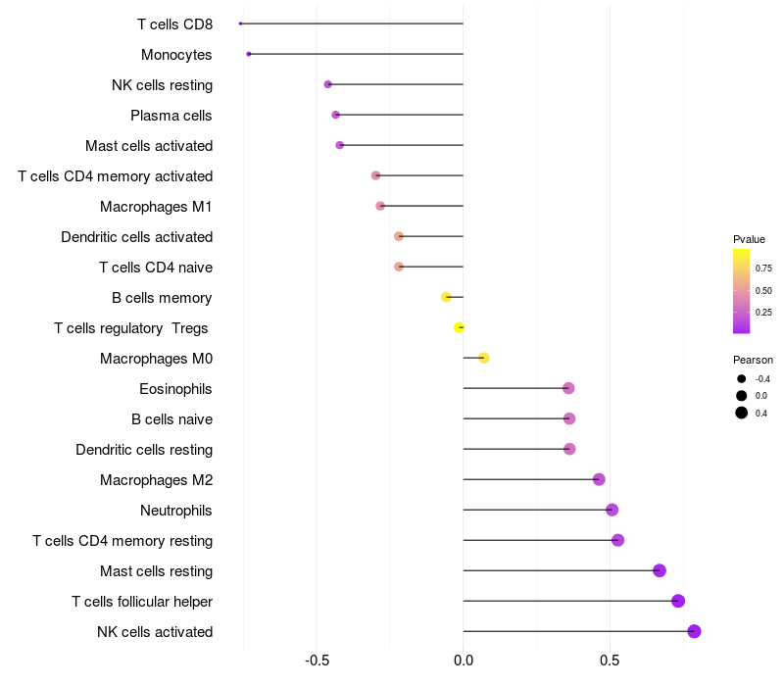Select the Dendritic cells activated dot

point(399,236)
